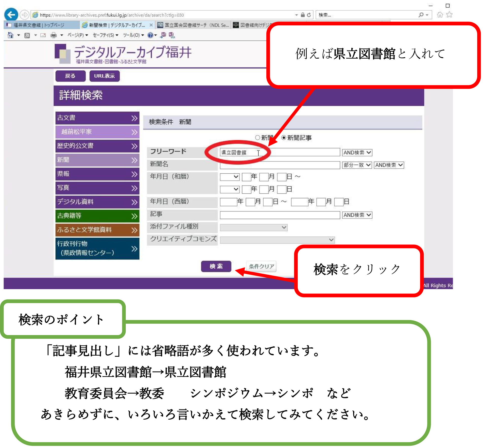The image size is (483, 448).
Task: Click the RSS feeds icon in command bar
Action: 27,35
